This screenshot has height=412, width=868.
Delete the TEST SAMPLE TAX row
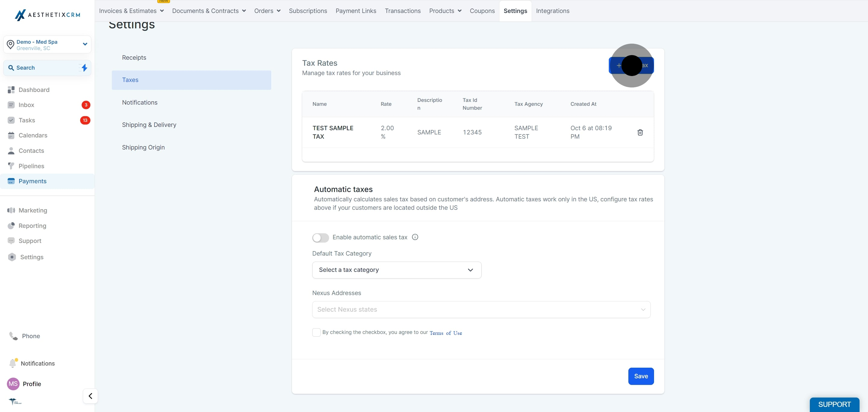[640, 132]
